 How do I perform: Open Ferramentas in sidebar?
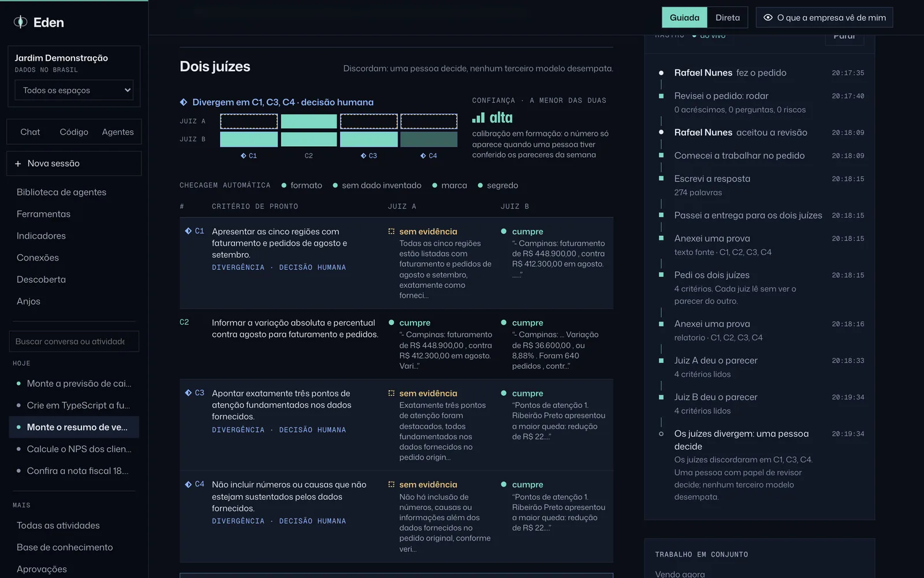click(x=43, y=214)
